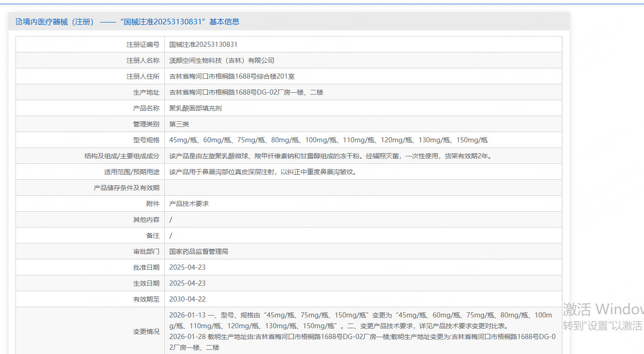The width and height of the screenshot is (644, 354).
Task: Select address ending with 综合楼201室
Action: [232, 76]
